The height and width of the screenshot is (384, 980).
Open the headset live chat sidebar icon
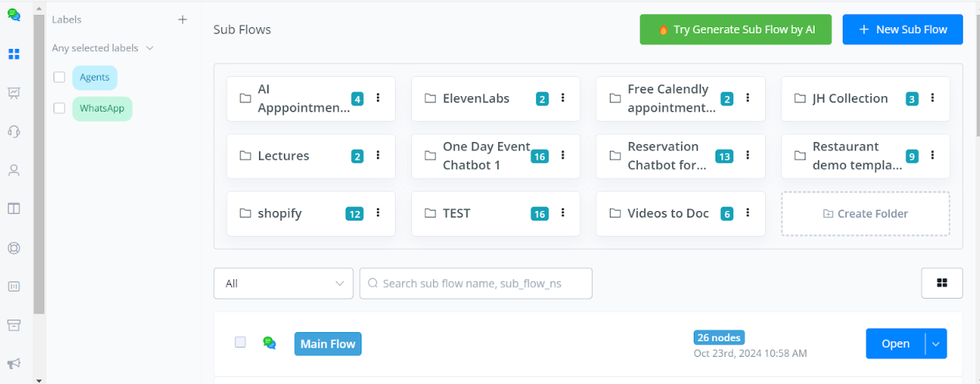point(13,131)
